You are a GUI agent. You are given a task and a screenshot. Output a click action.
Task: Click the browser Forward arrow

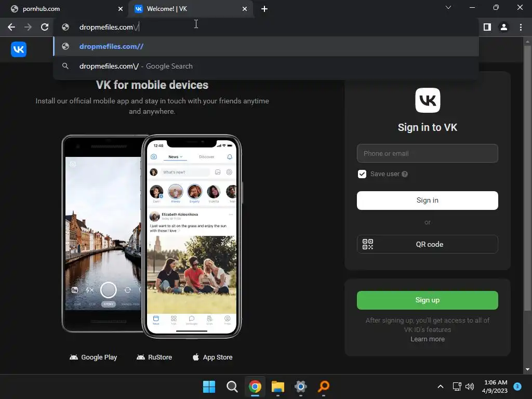pos(28,27)
